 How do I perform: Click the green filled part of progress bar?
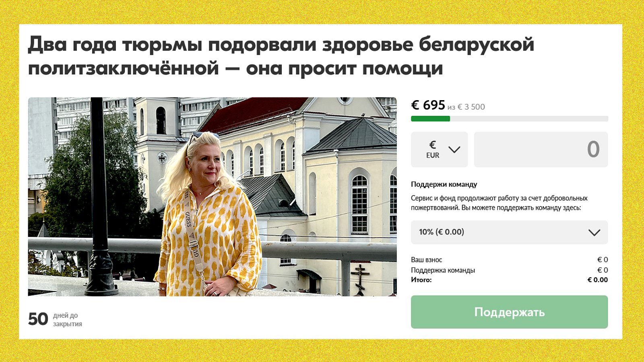coord(430,119)
